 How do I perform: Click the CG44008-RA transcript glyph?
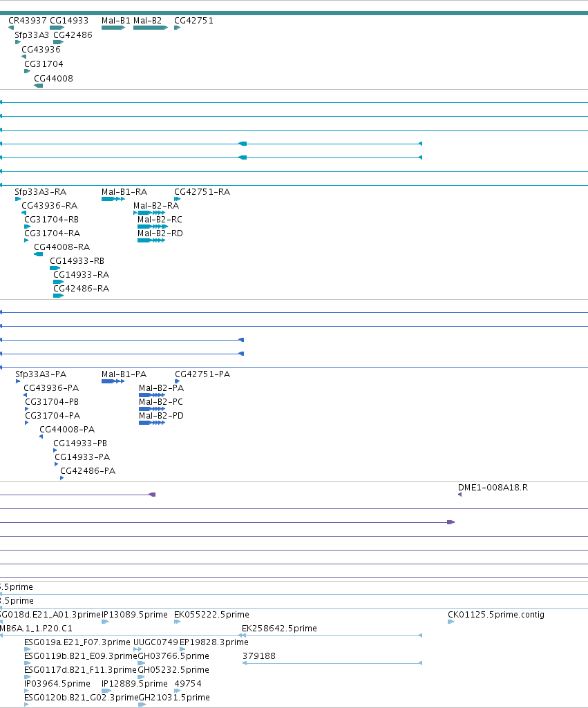(39, 254)
